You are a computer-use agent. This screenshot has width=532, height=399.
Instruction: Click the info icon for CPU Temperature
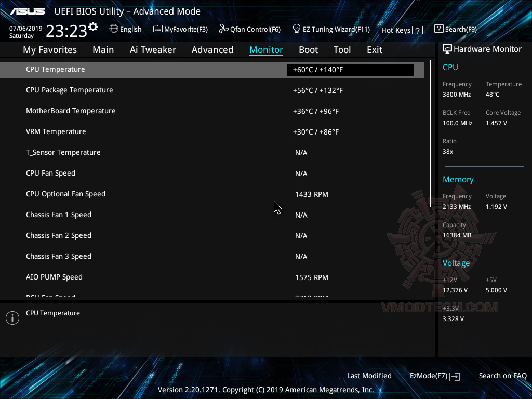12,317
